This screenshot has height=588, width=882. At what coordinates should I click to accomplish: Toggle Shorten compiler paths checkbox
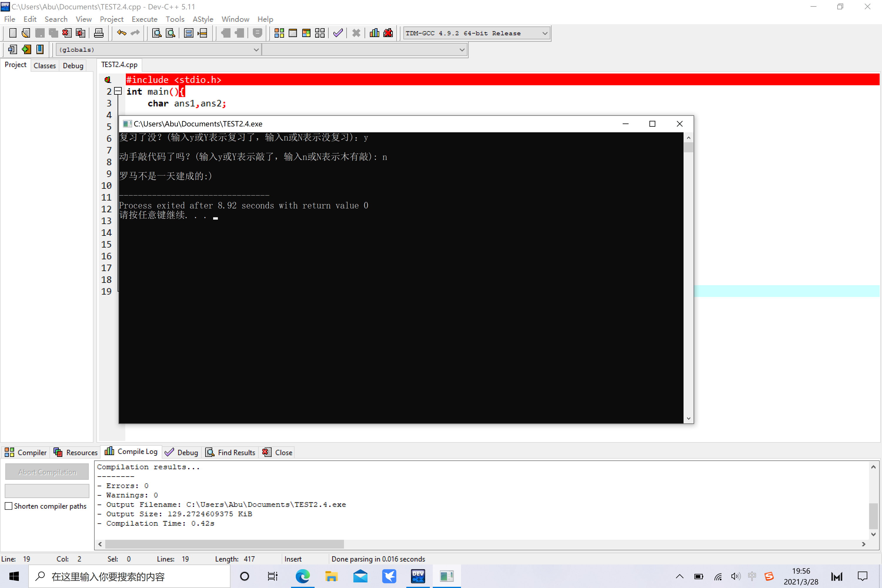[9, 506]
